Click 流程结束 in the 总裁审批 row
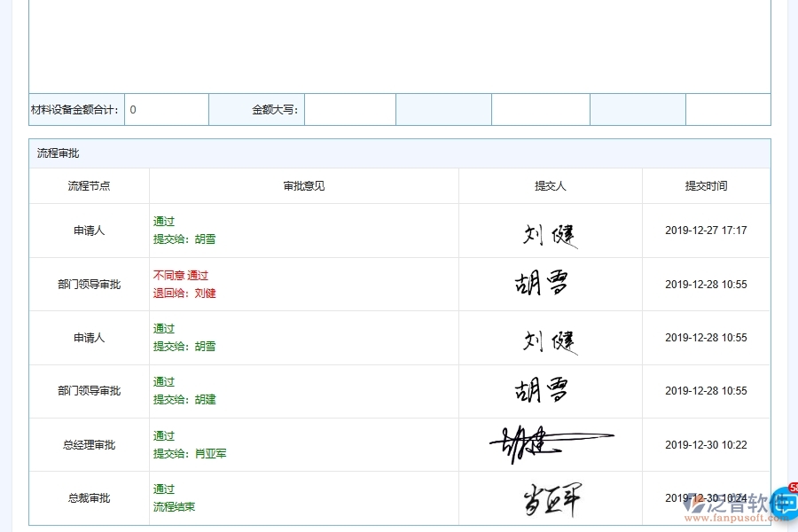This screenshot has width=798, height=532. click(x=173, y=506)
